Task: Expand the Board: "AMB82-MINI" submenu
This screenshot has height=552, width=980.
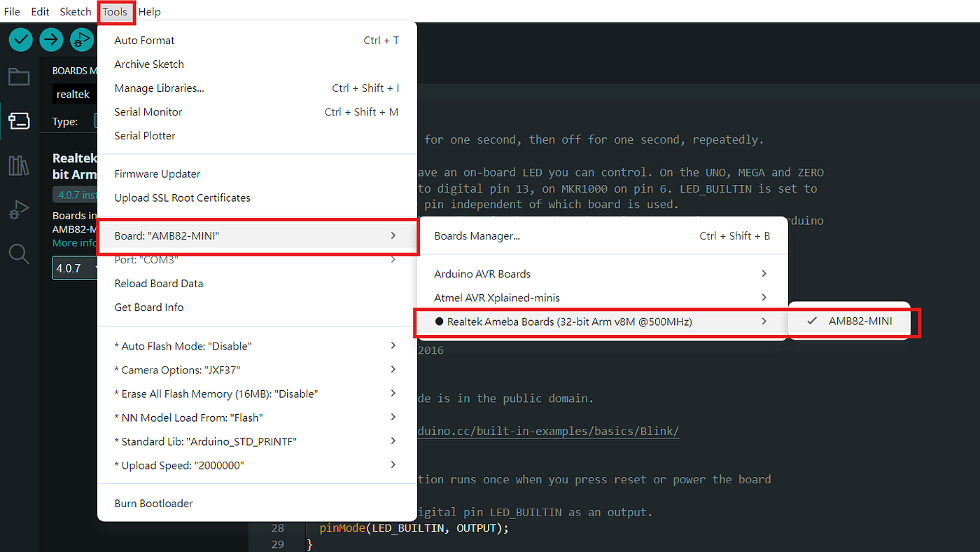Action: coord(257,236)
